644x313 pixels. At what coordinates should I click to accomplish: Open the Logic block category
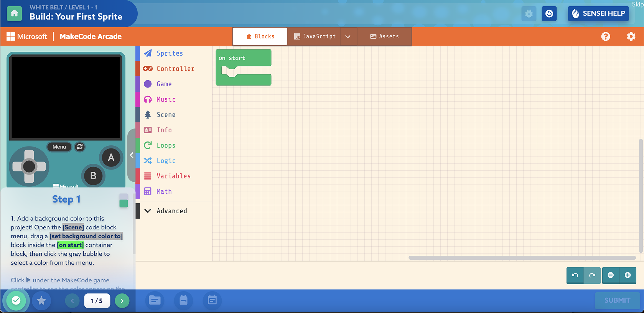tap(174, 161)
